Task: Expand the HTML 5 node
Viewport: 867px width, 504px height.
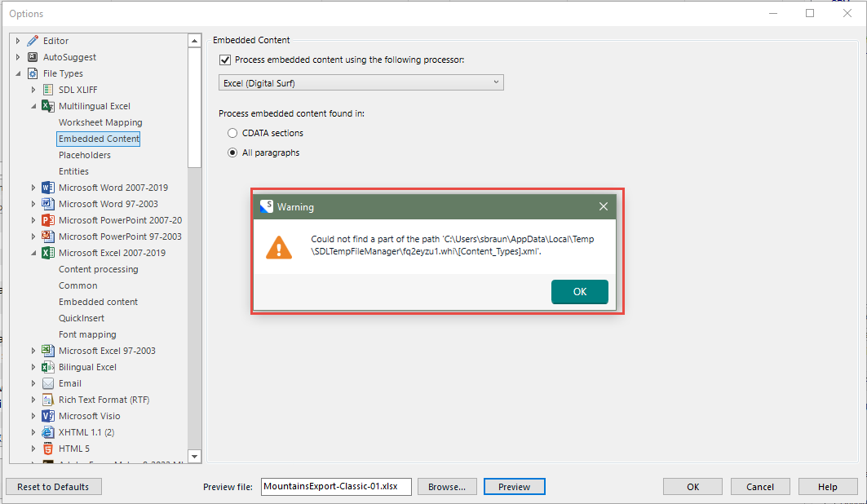Action: [33, 449]
